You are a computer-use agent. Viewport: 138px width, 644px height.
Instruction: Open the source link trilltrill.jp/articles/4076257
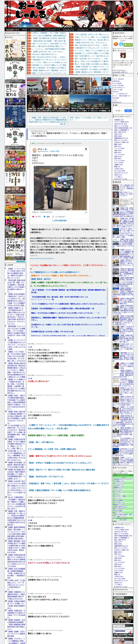(42, 258)
